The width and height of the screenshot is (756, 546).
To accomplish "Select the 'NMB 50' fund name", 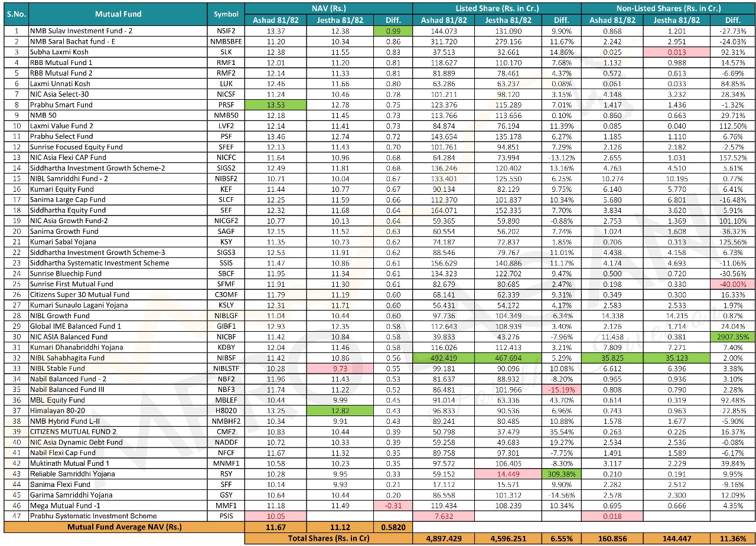I will (x=118, y=115).
